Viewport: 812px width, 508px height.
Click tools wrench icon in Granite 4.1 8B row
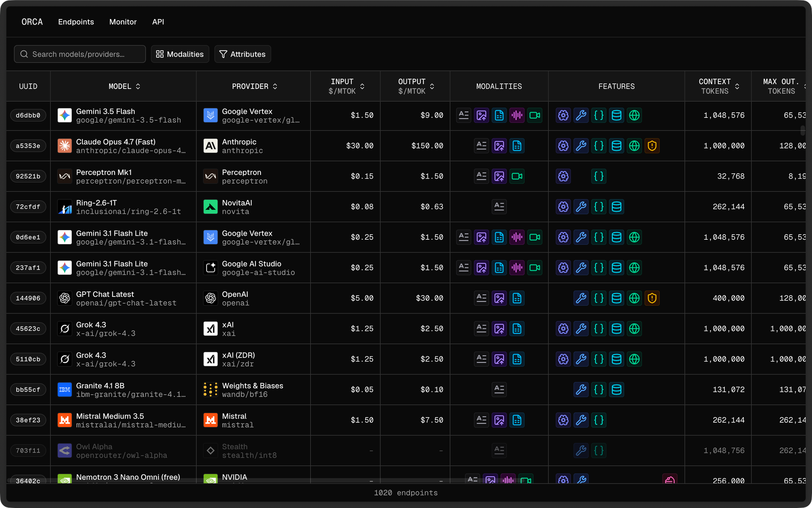coord(581,390)
